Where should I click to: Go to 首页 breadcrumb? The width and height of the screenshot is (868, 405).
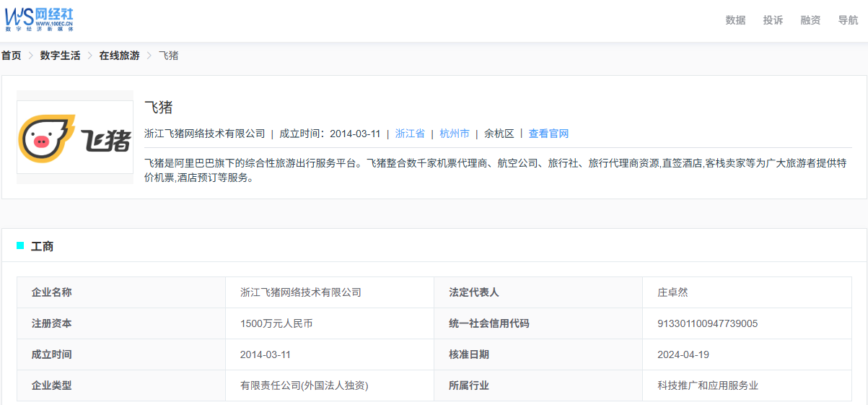(11, 56)
